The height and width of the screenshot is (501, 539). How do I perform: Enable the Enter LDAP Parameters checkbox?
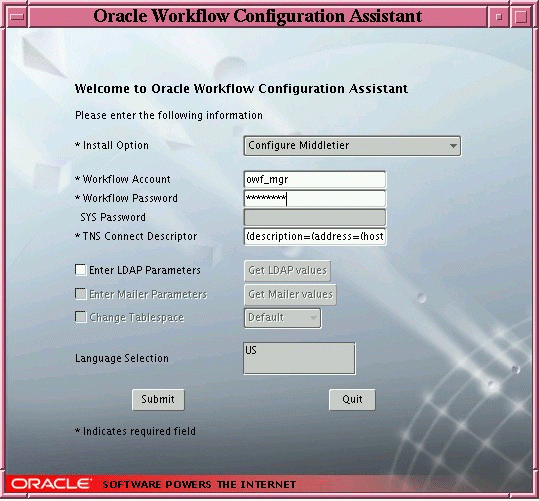point(81,270)
